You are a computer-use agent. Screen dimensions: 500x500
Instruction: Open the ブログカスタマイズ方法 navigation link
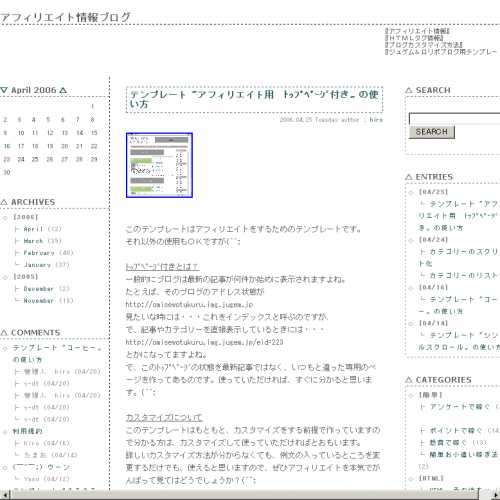[424, 45]
